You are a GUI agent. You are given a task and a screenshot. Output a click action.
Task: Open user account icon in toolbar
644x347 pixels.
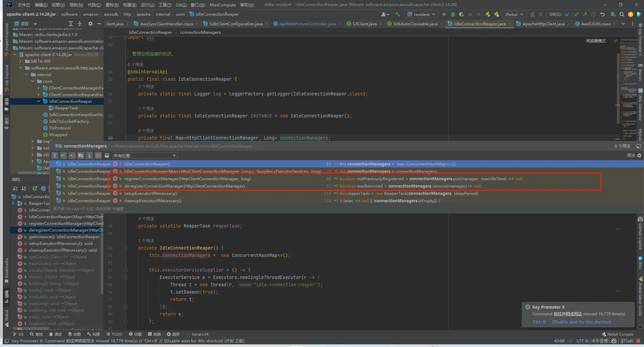[x=385, y=14]
